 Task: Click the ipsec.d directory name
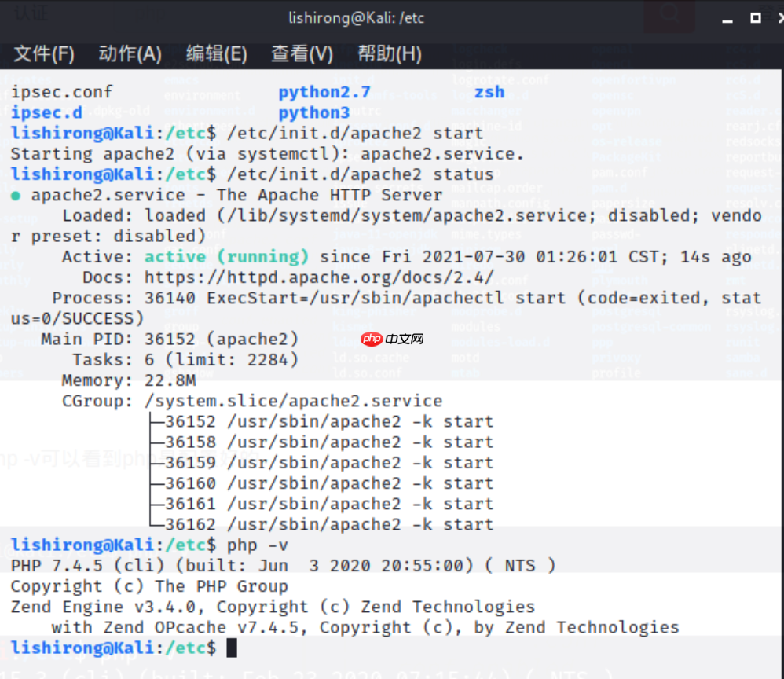46,112
